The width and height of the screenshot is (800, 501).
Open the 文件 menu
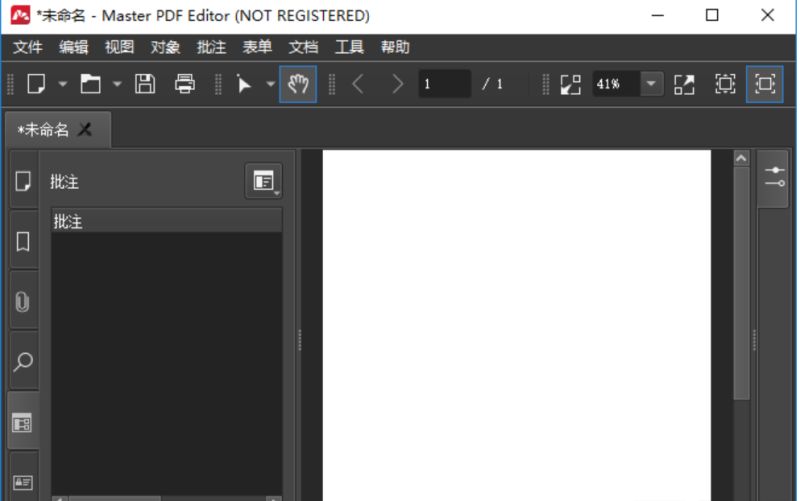28,47
